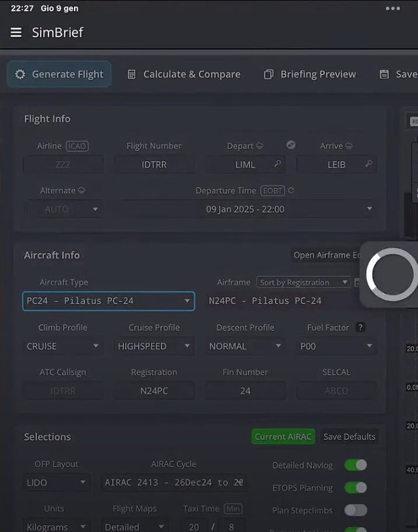Click the small icon right of Sort by Registration

coord(357,282)
